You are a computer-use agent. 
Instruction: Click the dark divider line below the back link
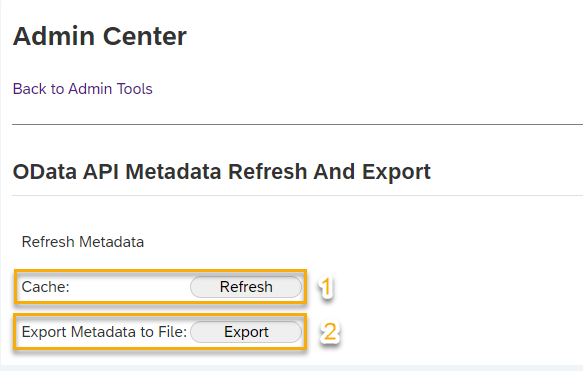click(x=297, y=125)
